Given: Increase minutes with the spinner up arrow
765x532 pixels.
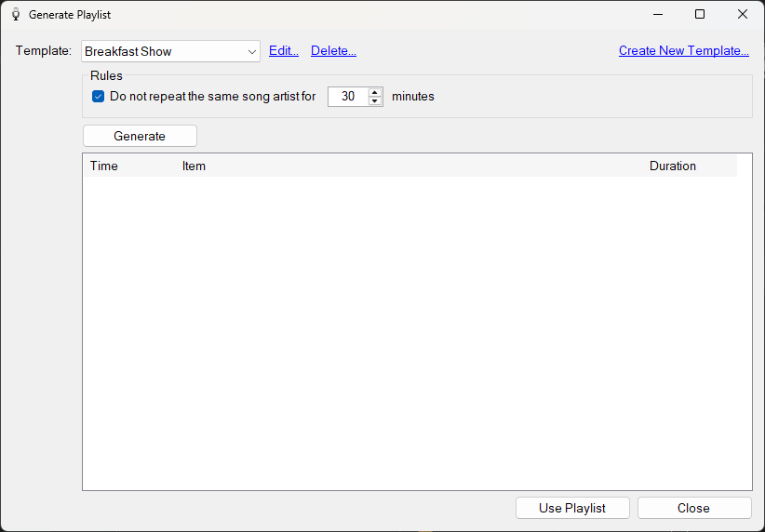Looking at the screenshot, I should click(x=375, y=92).
